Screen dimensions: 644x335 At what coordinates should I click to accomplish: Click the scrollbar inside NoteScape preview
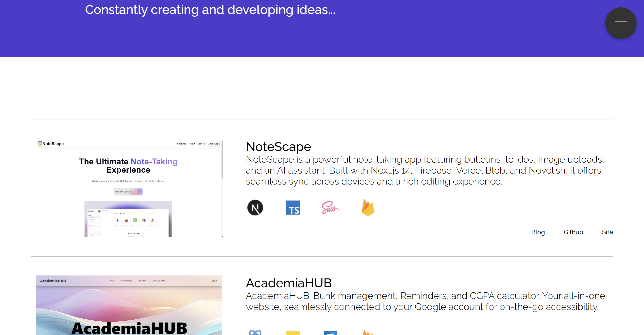tap(222, 160)
